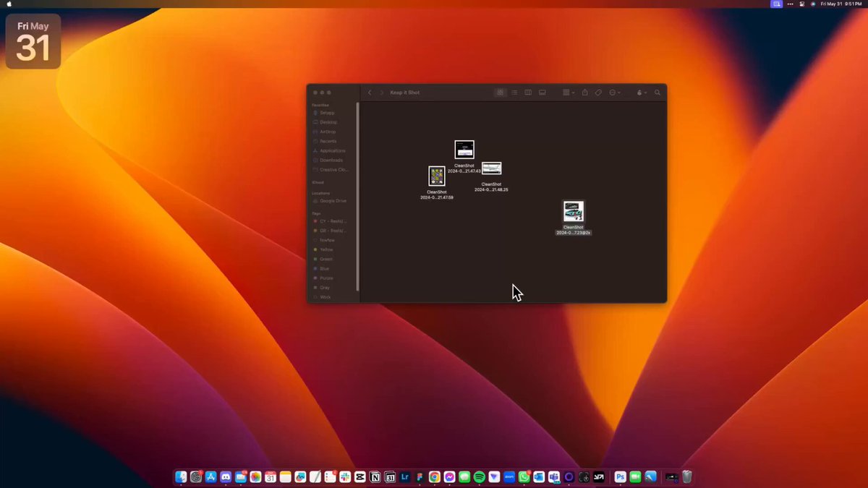Select the Purple tag in sidebar
This screenshot has width=868, height=488.
tap(326, 278)
